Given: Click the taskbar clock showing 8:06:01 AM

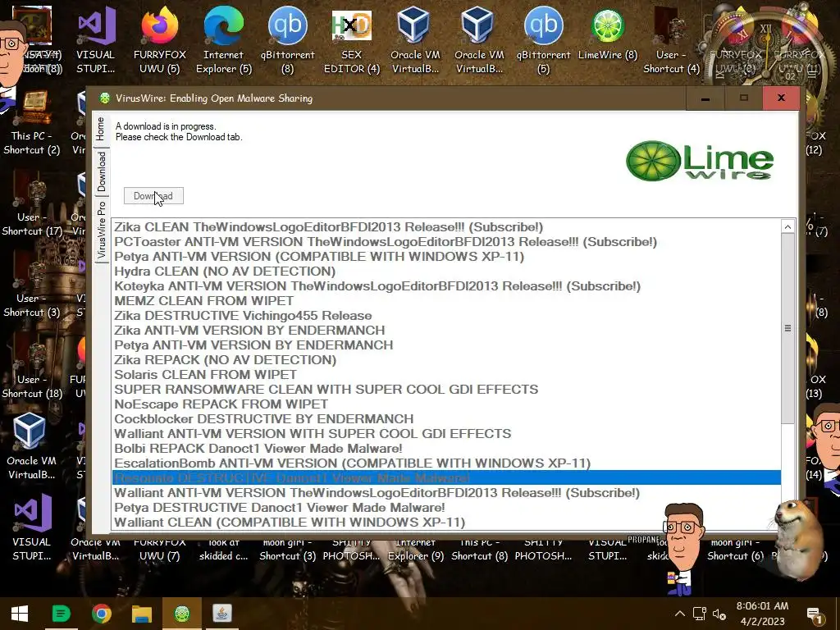Looking at the screenshot, I should click(762, 614).
